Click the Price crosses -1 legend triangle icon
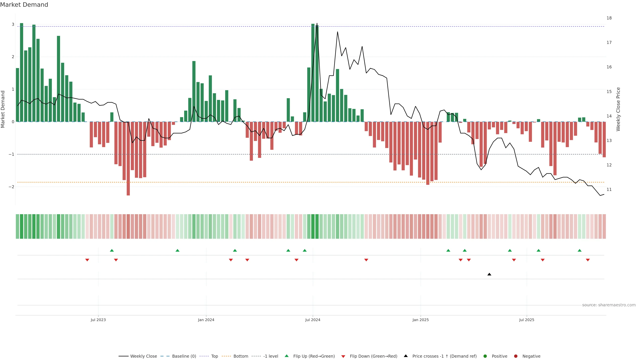The image size is (644, 362). tap(406, 356)
